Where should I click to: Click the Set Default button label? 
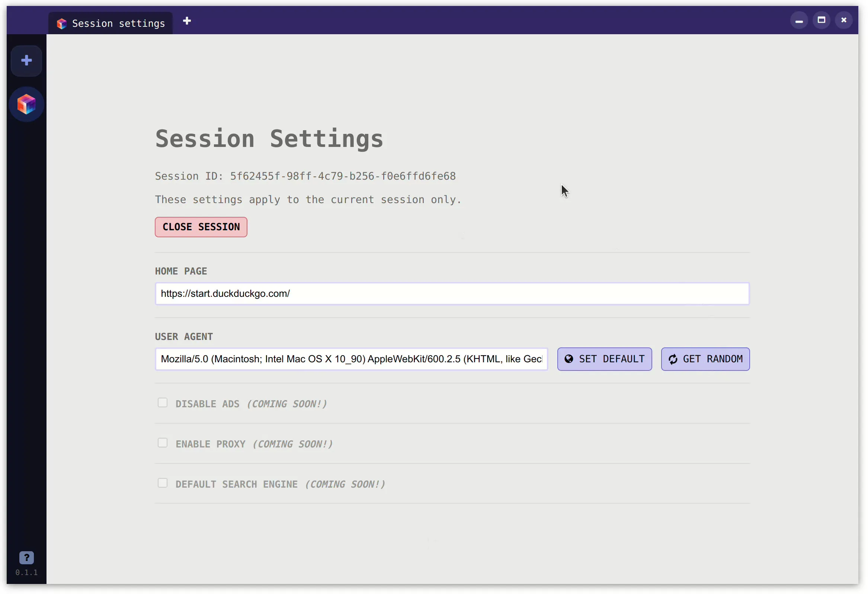click(611, 359)
